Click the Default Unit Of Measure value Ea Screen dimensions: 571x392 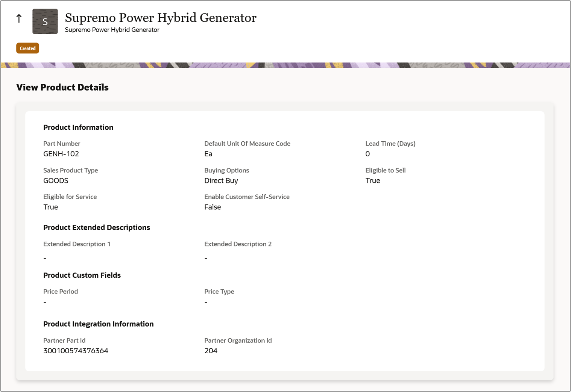tap(208, 154)
